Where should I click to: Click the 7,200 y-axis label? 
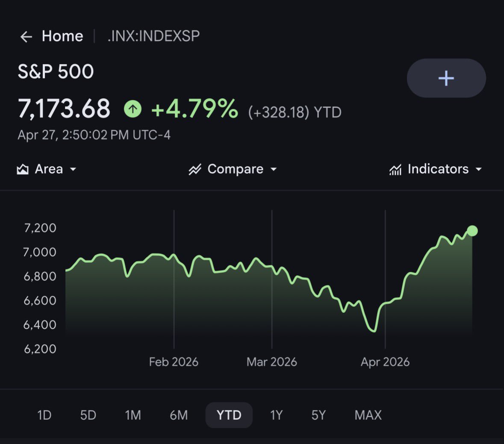[40, 228]
